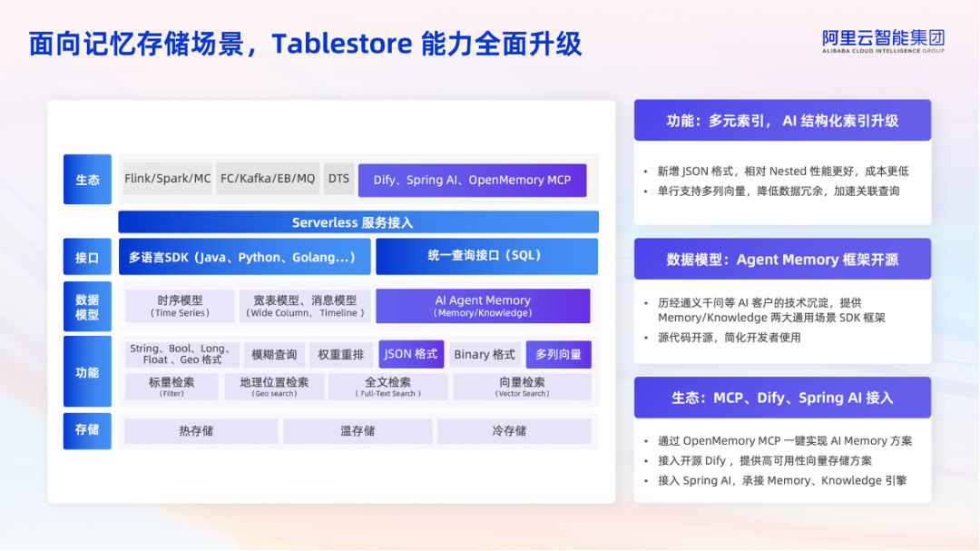Click the 多语言SDK (Java、Python、Golang...) block
This screenshot has height=551, width=980.
[244, 256]
